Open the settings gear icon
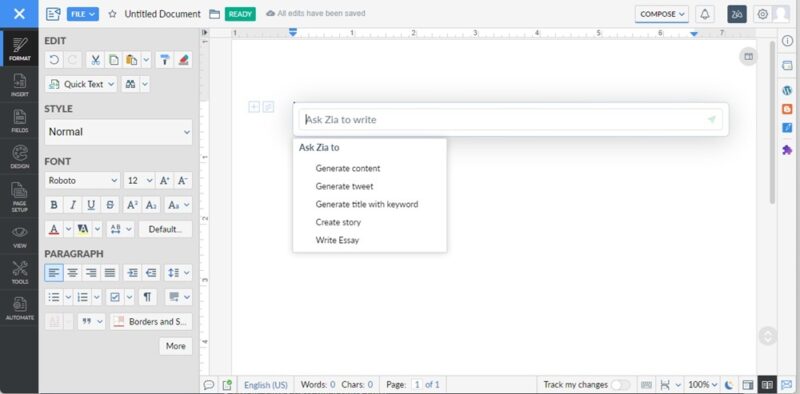Screen dimensions: 800x394 click(762, 14)
